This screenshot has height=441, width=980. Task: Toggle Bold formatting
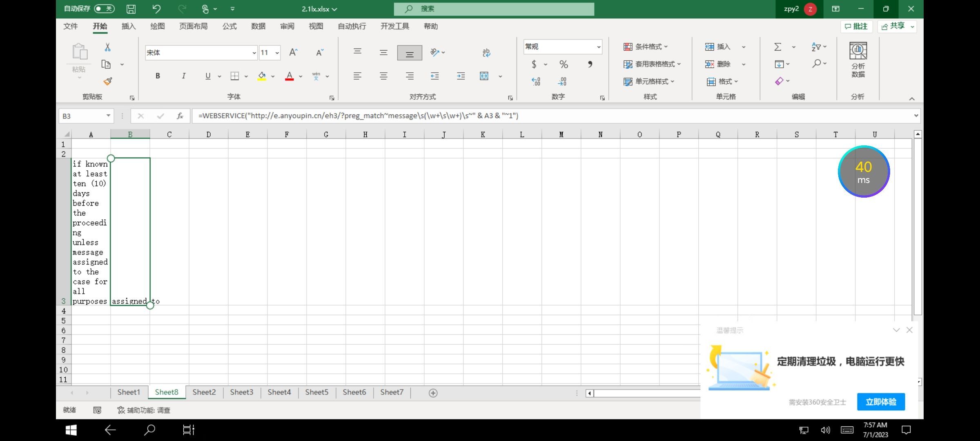pyautogui.click(x=158, y=76)
